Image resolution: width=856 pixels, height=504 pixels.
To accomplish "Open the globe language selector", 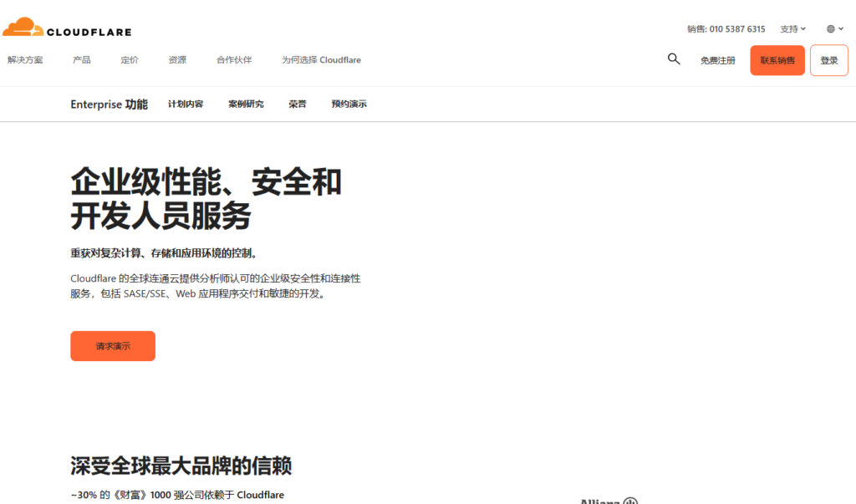I will click(x=835, y=29).
